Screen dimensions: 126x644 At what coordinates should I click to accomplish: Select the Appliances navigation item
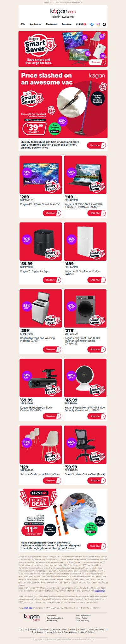[36, 24]
